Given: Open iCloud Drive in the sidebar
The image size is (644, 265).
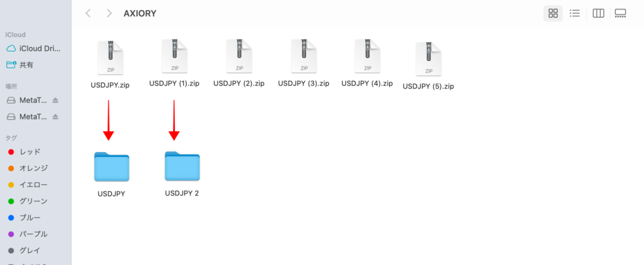Looking at the screenshot, I should 34,48.
